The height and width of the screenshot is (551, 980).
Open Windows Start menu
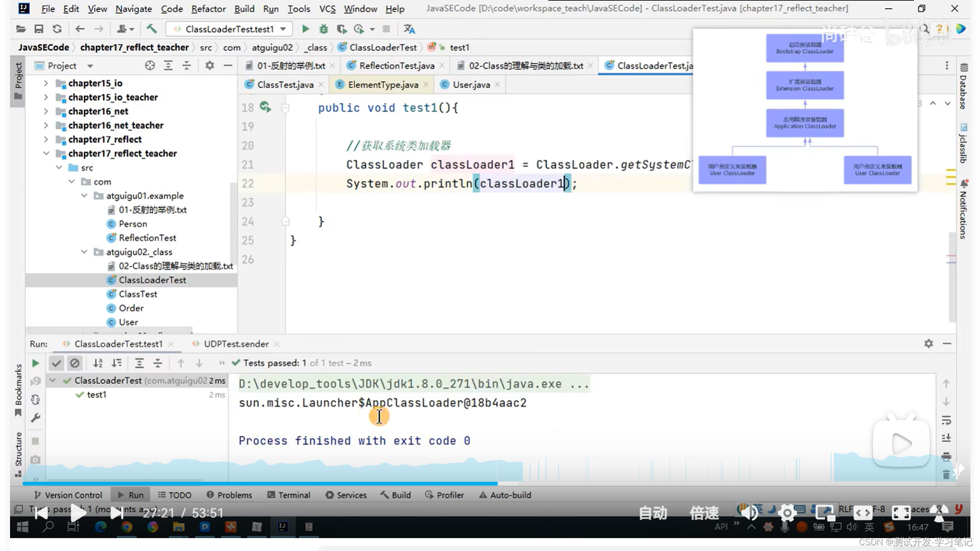(x=22, y=527)
